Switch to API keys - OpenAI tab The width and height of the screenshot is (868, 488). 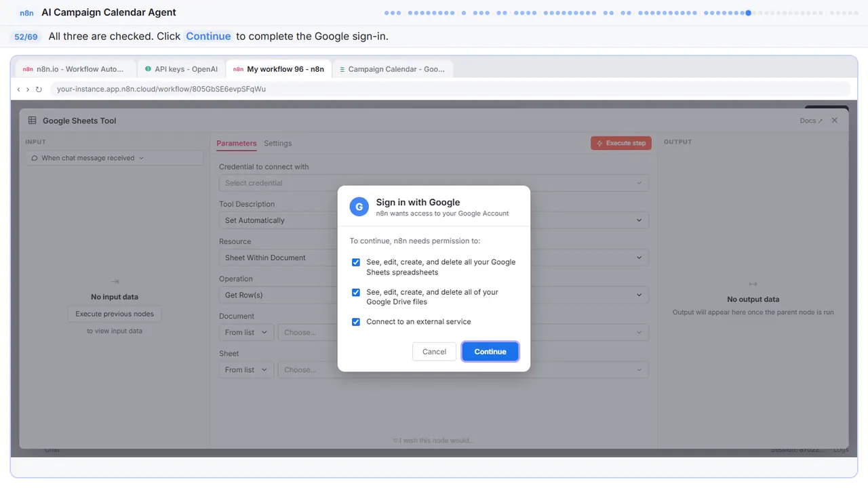[x=181, y=69]
